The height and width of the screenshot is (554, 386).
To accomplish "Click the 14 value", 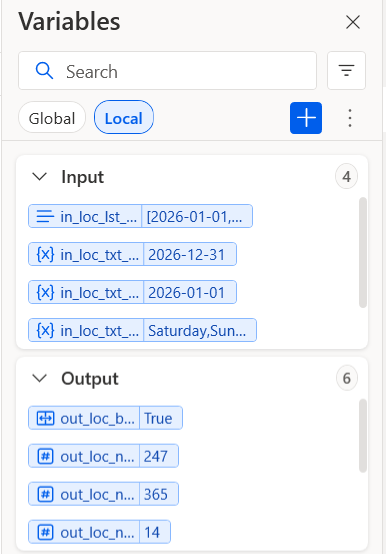I will click(x=152, y=532).
